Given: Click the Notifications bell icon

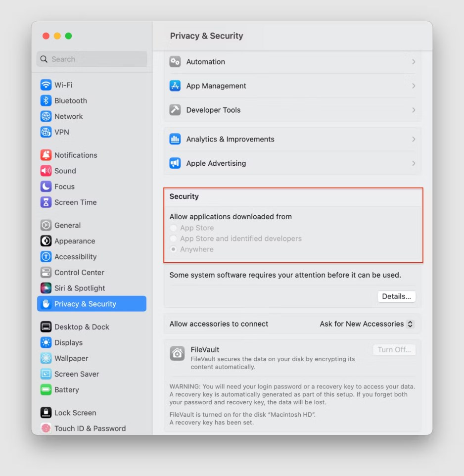Looking at the screenshot, I should [46, 155].
